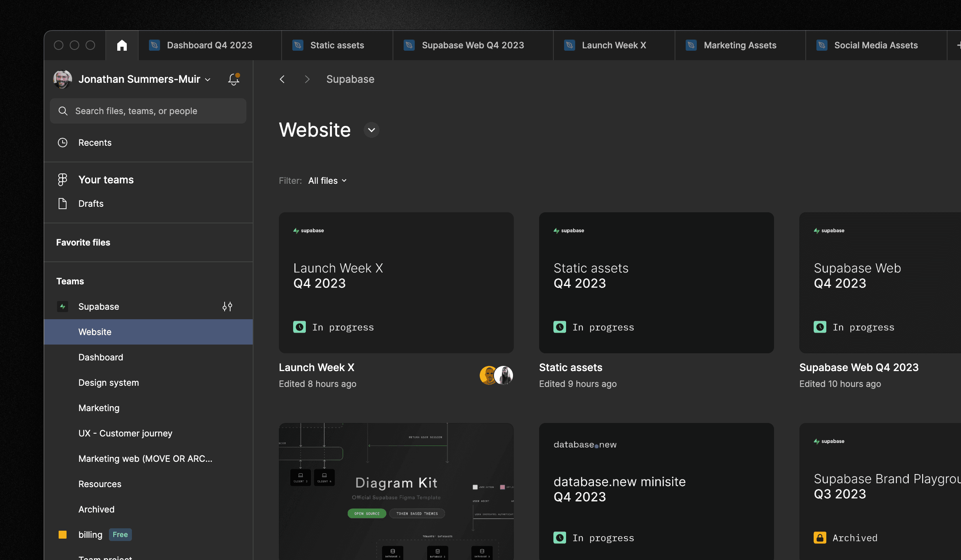Image resolution: width=961 pixels, height=560 pixels.
Task: Click 'Edited 9 hours ago' text
Action: pos(578,384)
